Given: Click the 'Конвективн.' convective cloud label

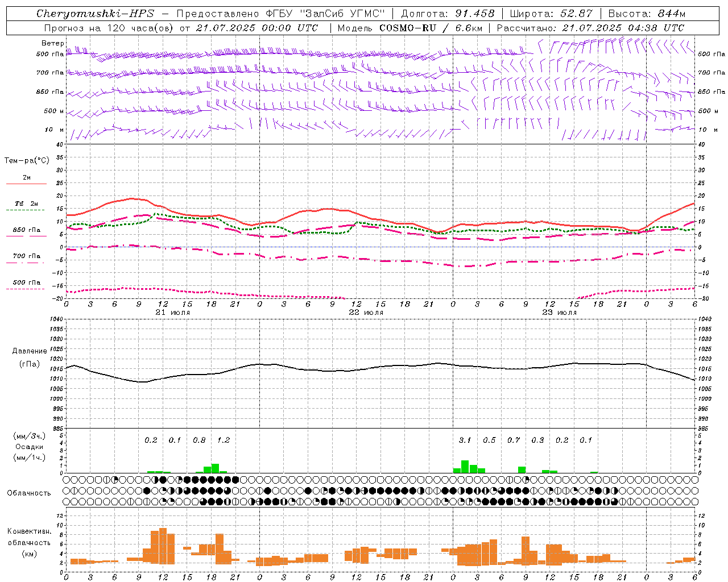Looking at the screenshot, I should click(29, 531).
